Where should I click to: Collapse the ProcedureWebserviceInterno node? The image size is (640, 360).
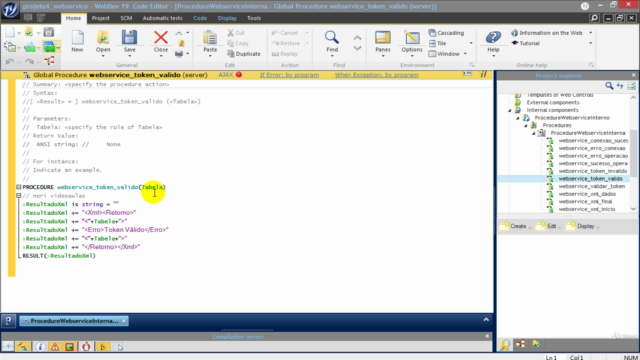[518, 118]
